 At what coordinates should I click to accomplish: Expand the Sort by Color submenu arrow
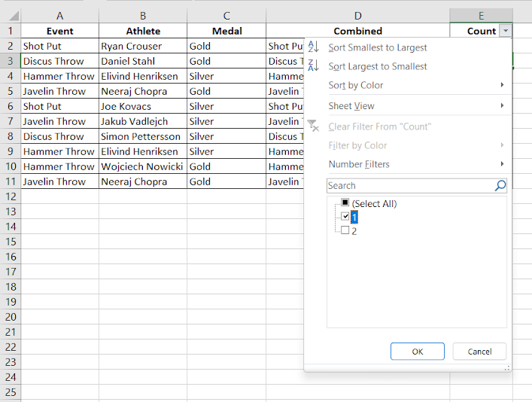(502, 84)
